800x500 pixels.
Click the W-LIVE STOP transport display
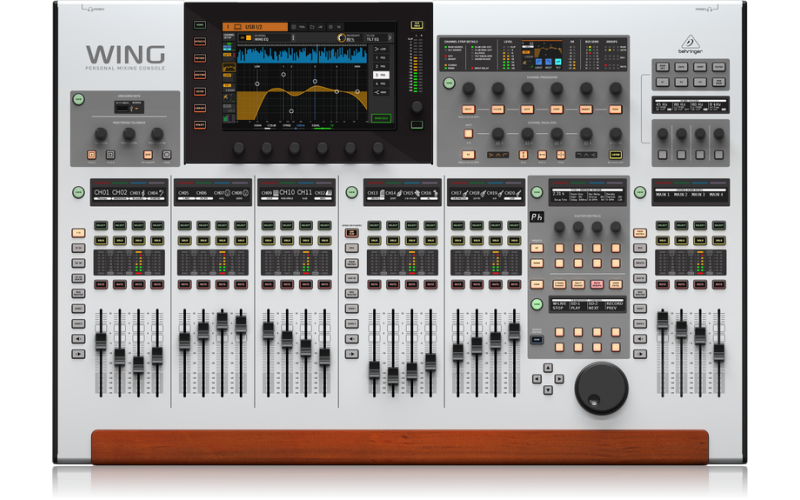pos(560,306)
